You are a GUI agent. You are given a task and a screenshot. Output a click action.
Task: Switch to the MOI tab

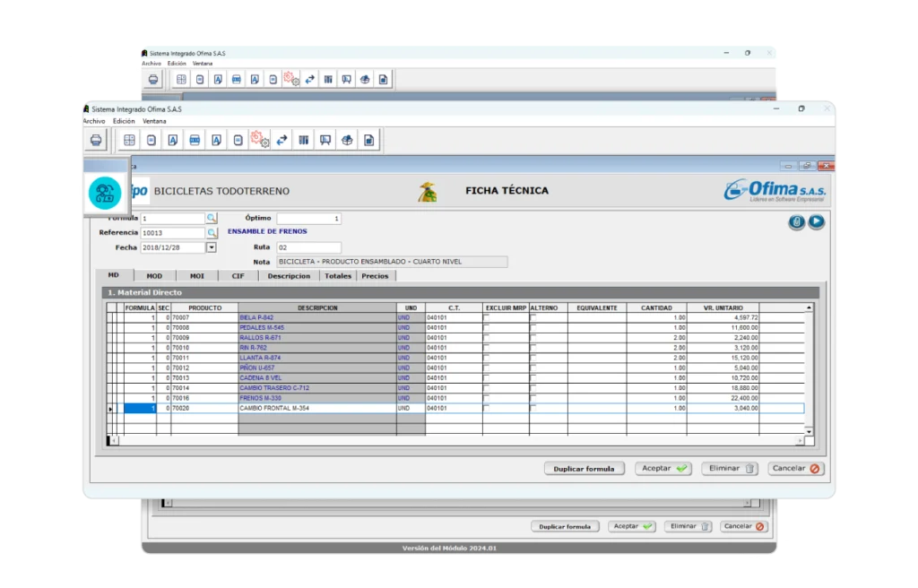point(196,276)
